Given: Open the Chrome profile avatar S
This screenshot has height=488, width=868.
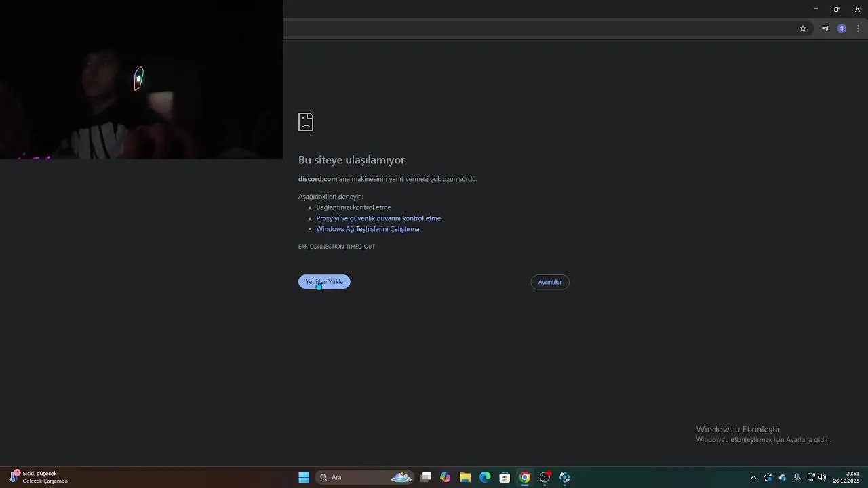Looking at the screenshot, I should click(842, 28).
